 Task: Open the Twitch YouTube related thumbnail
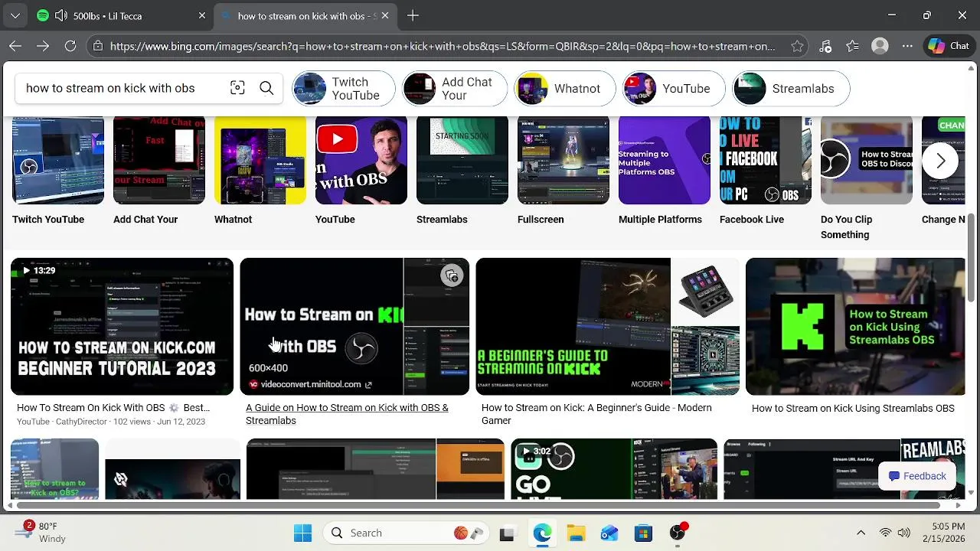pyautogui.click(x=58, y=161)
